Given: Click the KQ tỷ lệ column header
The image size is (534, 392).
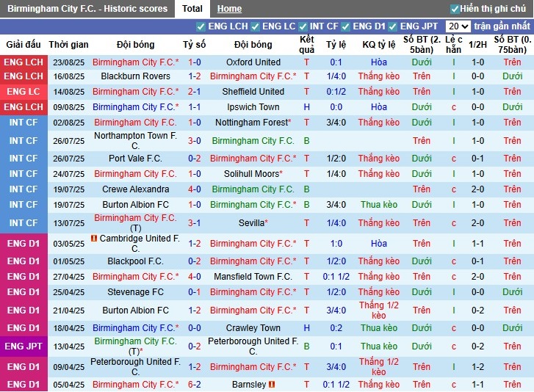Looking at the screenshot, I should tap(379, 45).
